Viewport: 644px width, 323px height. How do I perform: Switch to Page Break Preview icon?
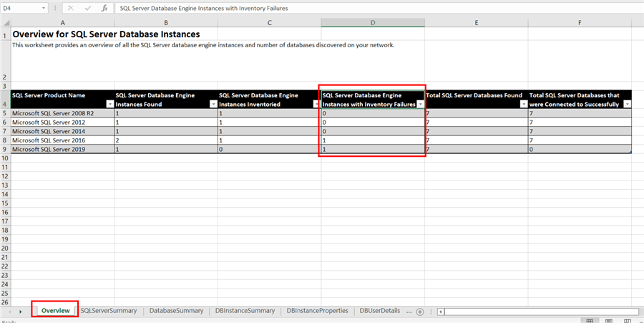point(627,321)
